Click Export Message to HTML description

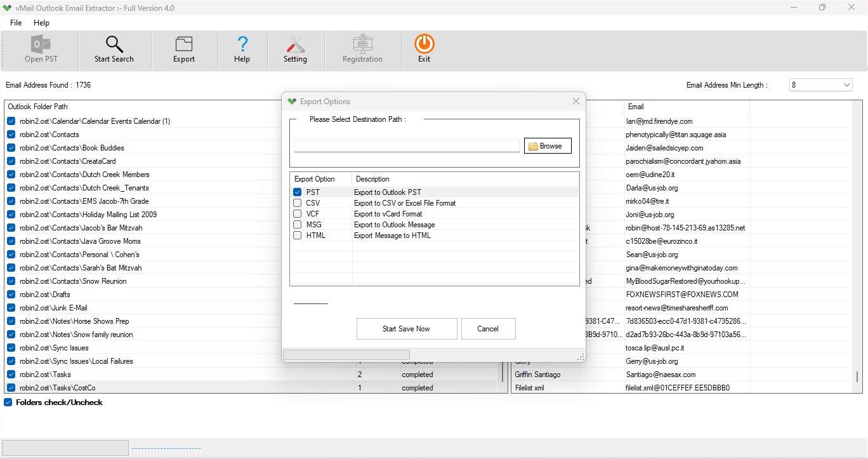point(392,236)
